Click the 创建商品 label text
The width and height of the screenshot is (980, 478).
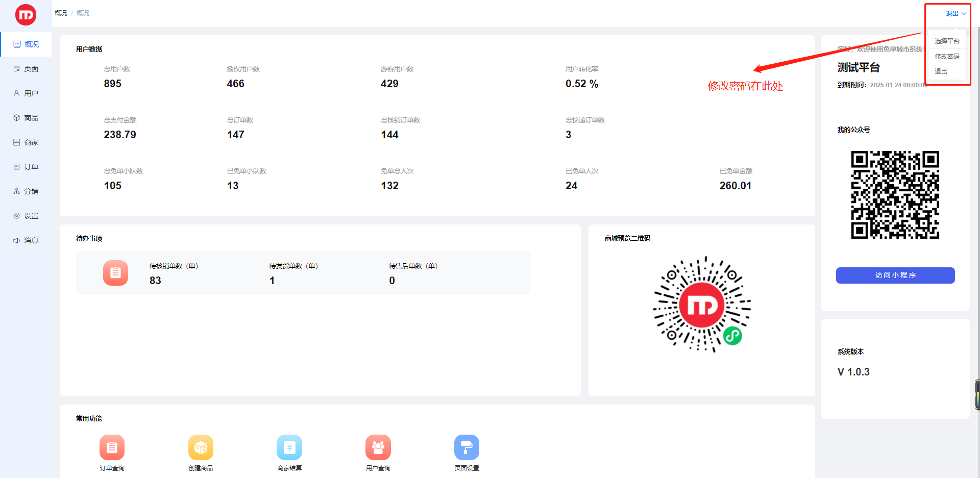pos(201,468)
